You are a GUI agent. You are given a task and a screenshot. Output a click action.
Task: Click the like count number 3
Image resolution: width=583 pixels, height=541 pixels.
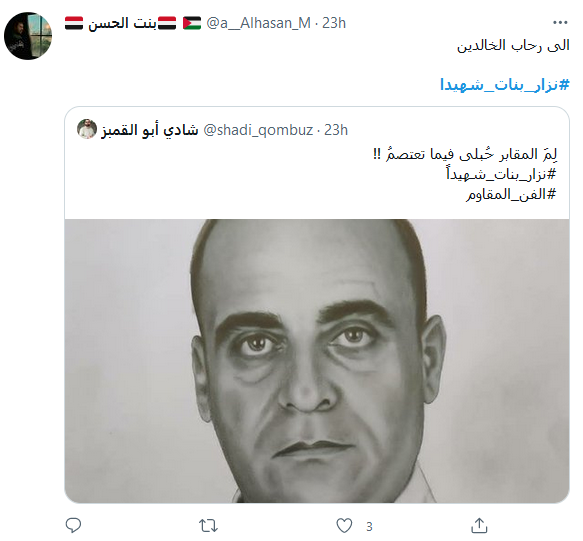(369, 526)
